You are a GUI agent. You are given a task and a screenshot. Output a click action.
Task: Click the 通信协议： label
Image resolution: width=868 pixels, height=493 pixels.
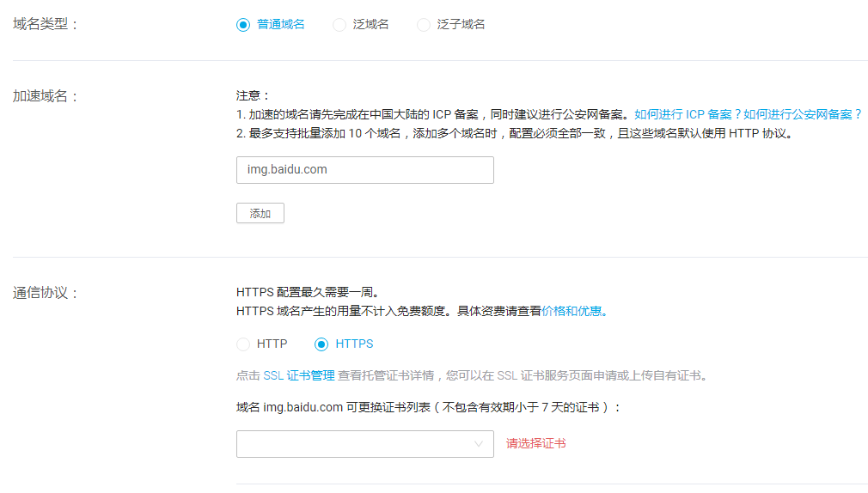click(46, 293)
